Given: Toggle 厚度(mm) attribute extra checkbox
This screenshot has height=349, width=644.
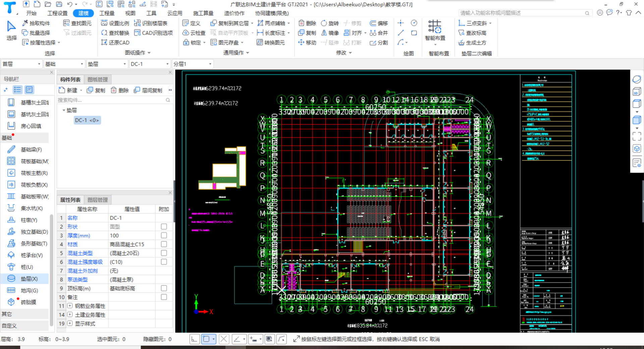Looking at the screenshot, I should pyautogui.click(x=164, y=235).
